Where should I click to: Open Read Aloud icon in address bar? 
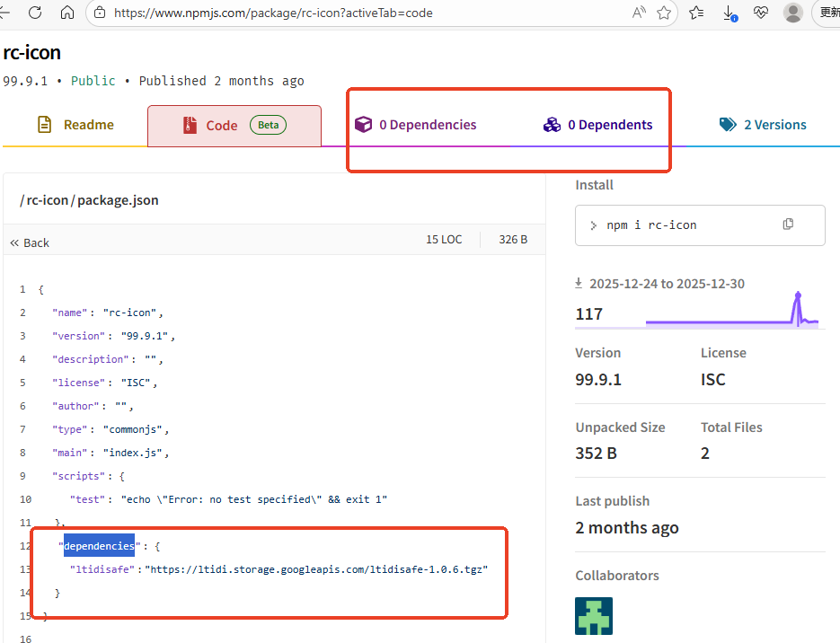coord(639,13)
